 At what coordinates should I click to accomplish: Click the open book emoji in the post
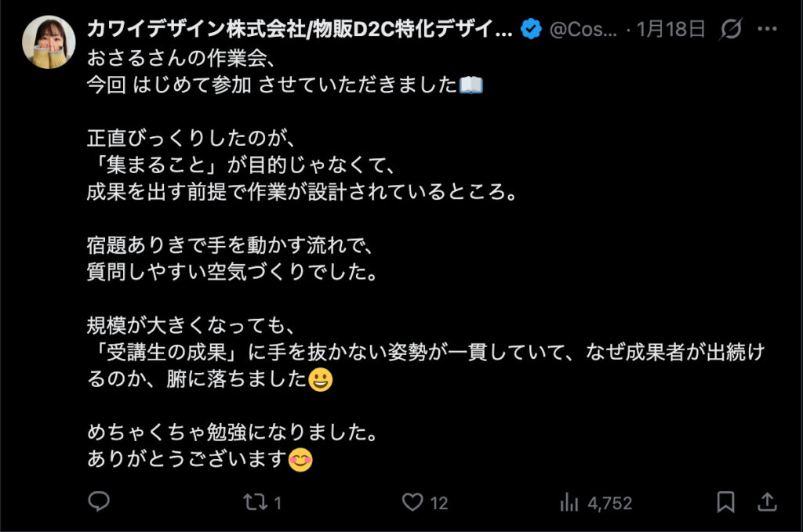tap(471, 85)
